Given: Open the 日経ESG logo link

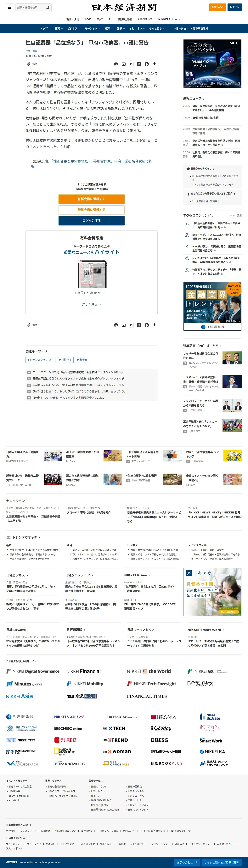Looking at the screenshot, I should (x=160, y=740).
